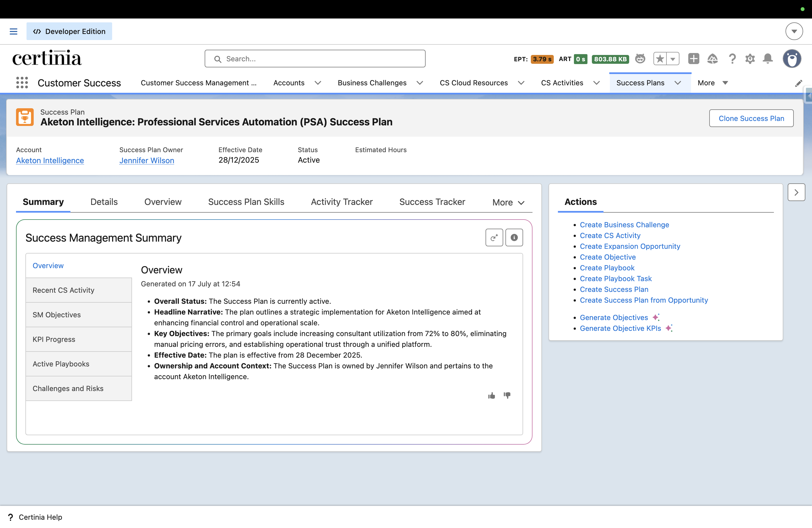Viewport: 812px width, 528px height.
Task: Select SM Objectives section
Action: click(x=79, y=315)
